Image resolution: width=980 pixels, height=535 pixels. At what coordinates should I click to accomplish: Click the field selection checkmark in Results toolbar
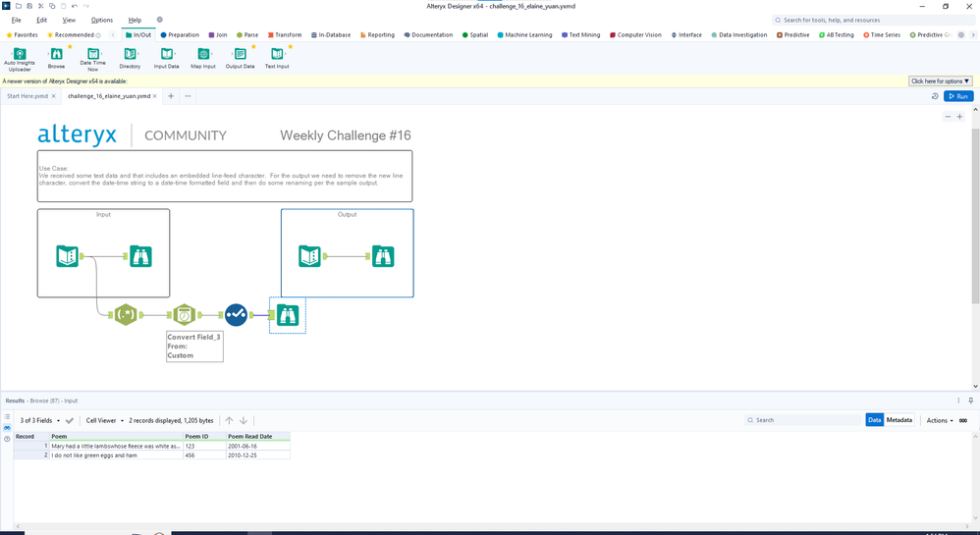coord(70,420)
